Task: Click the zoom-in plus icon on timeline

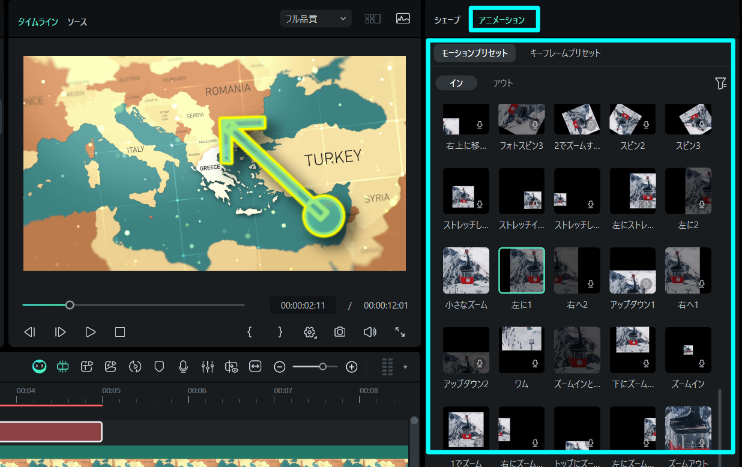Action: (351, 367)
